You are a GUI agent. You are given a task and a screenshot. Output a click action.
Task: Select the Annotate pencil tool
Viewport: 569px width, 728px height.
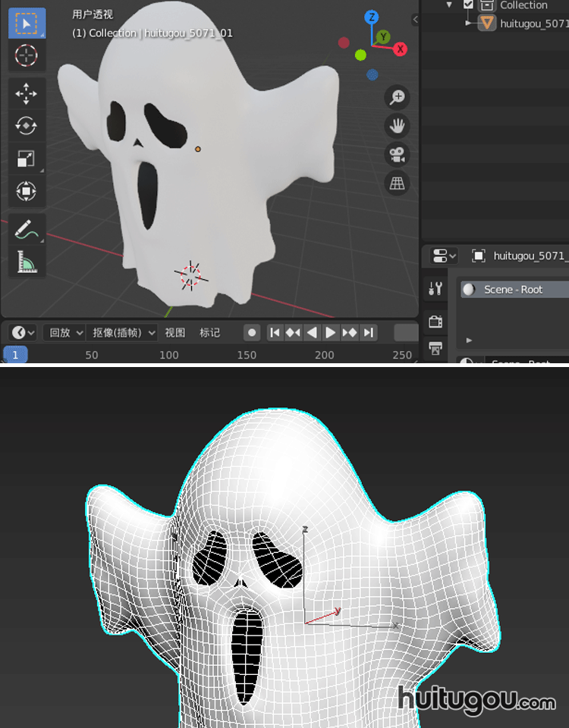point(27,229)
